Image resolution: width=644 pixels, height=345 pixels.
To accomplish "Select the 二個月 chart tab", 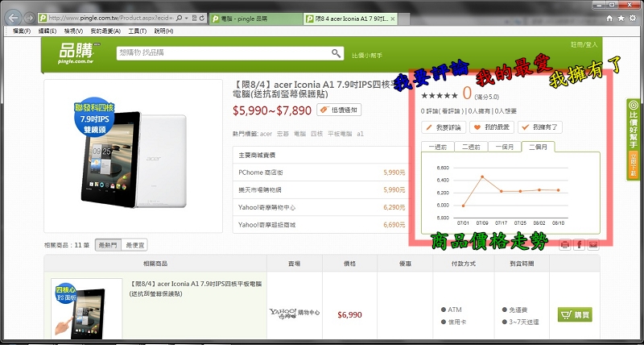I will 538,147.
